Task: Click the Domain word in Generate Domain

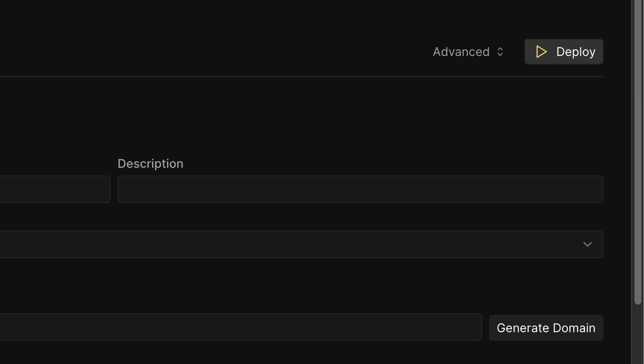Action: 574,328
